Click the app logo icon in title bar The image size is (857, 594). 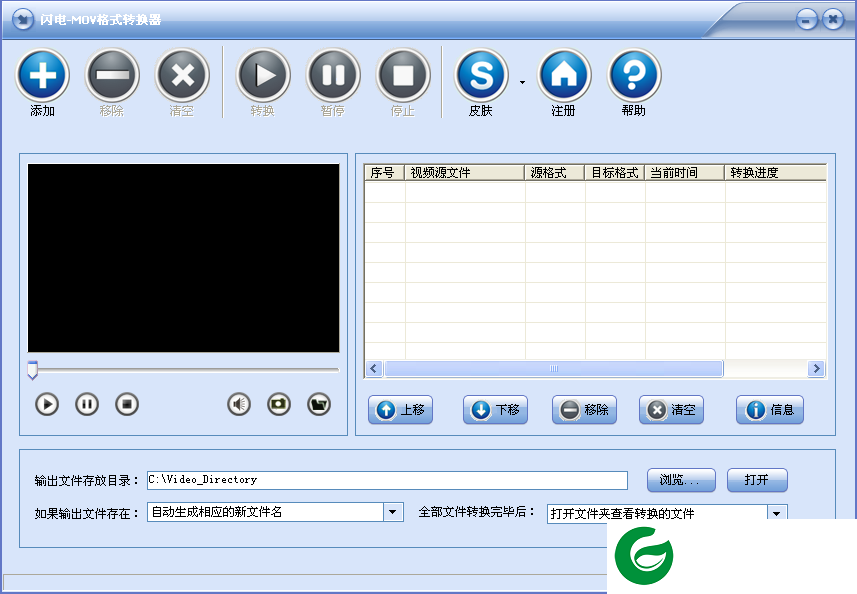(22, 20)
